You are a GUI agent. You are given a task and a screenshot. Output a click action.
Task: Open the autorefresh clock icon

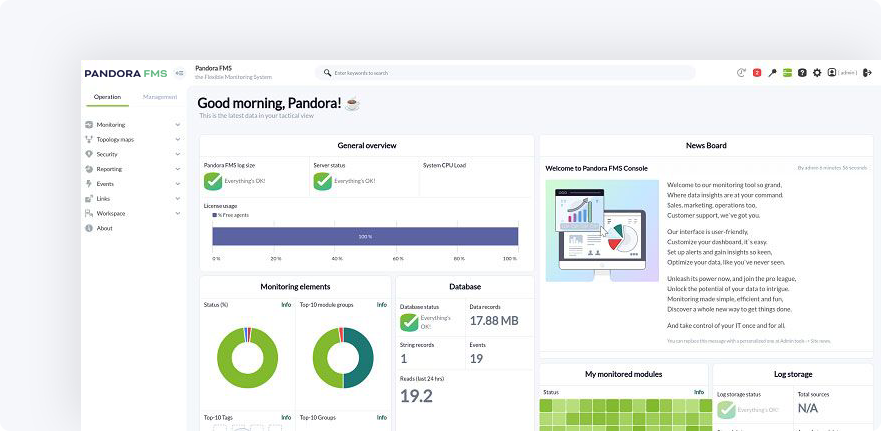pyautogui.click(x=741, y=72)
